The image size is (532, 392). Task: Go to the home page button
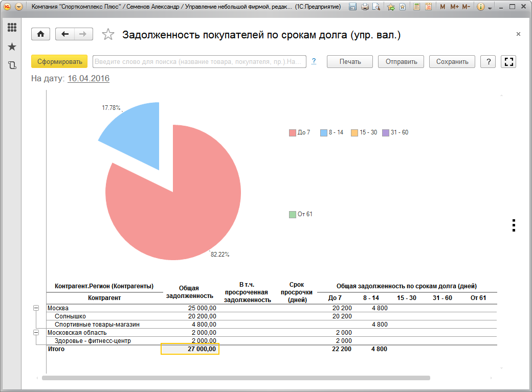point(41,34)
